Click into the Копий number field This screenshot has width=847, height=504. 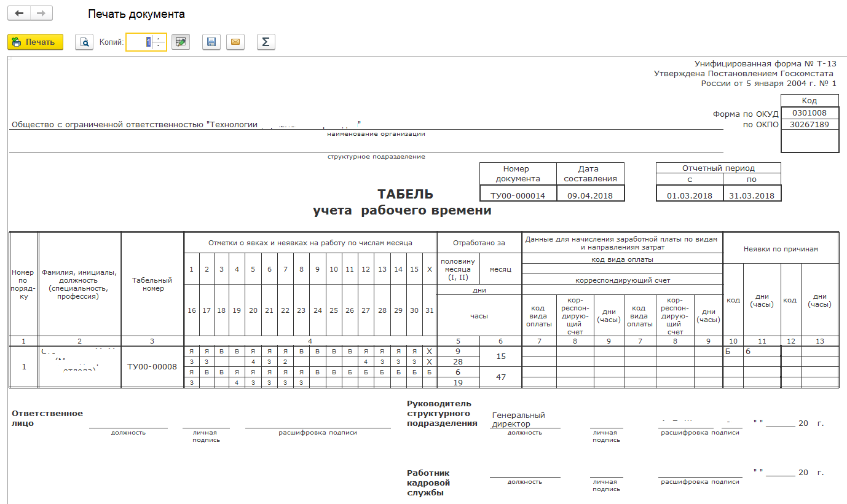139,42
